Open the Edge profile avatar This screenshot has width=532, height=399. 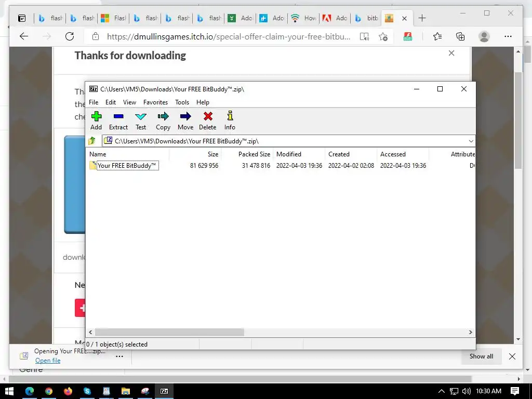click(x=484, y=36)
